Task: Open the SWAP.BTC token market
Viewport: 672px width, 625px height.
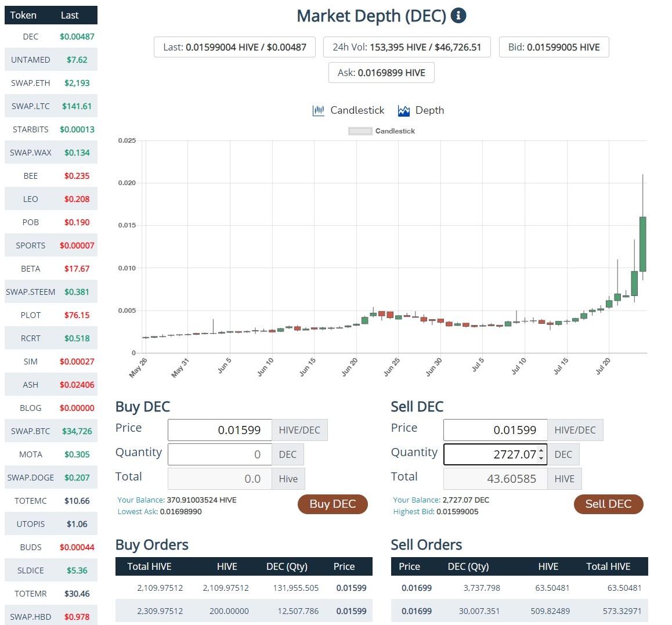Action: tap(51, 431)
